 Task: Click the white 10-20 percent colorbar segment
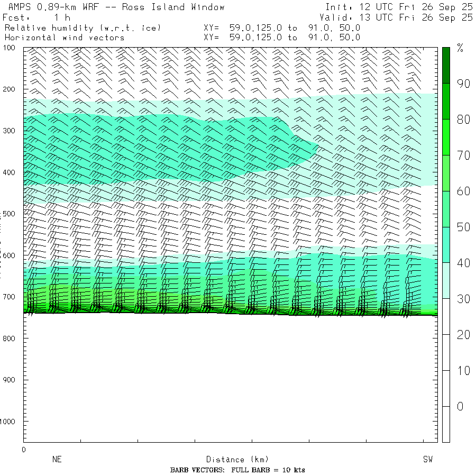446,352
